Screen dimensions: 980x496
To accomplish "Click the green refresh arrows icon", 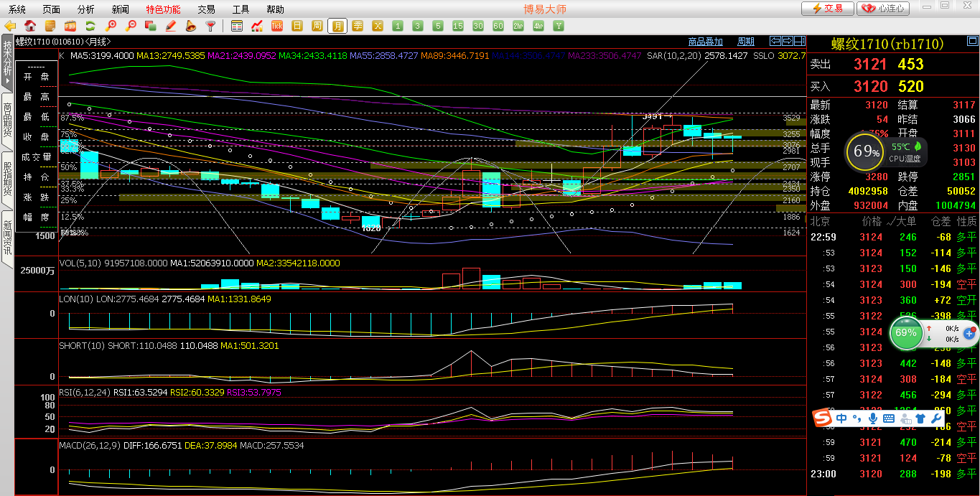I will coord(90,26).
